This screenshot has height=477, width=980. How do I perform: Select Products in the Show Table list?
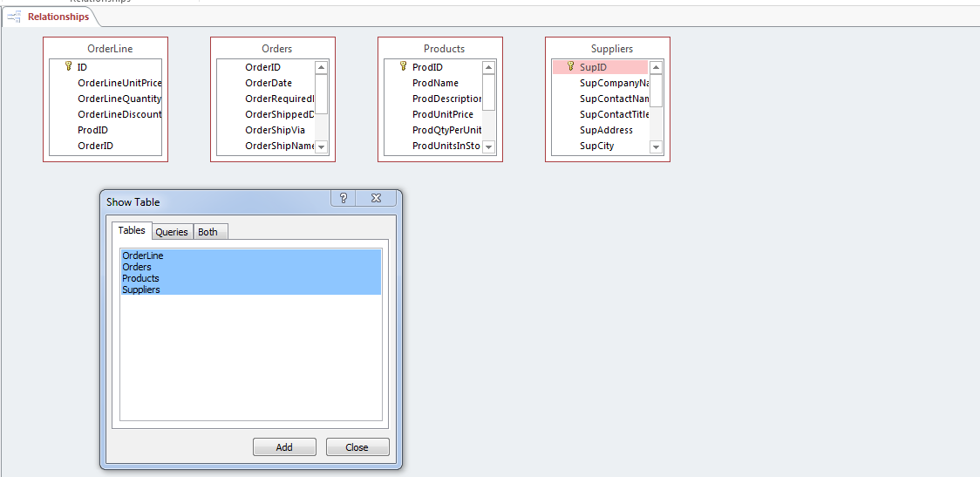point(140,278)
